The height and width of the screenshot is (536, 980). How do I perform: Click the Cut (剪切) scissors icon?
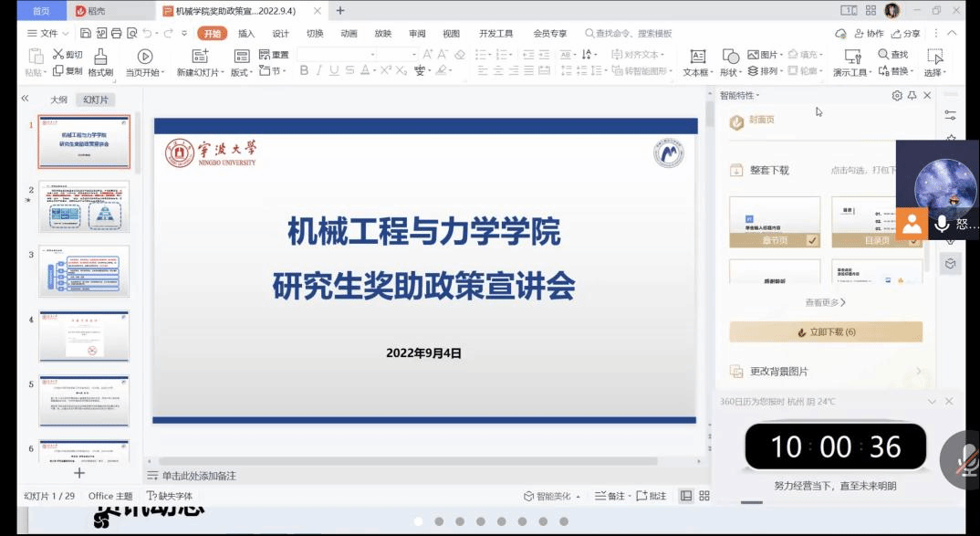click(58, 55)
